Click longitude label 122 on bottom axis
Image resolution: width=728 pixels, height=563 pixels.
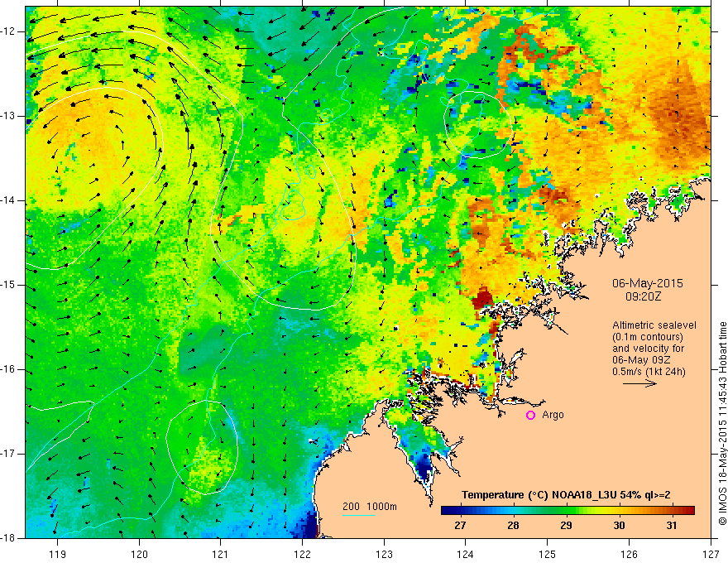tap(302, 554)
